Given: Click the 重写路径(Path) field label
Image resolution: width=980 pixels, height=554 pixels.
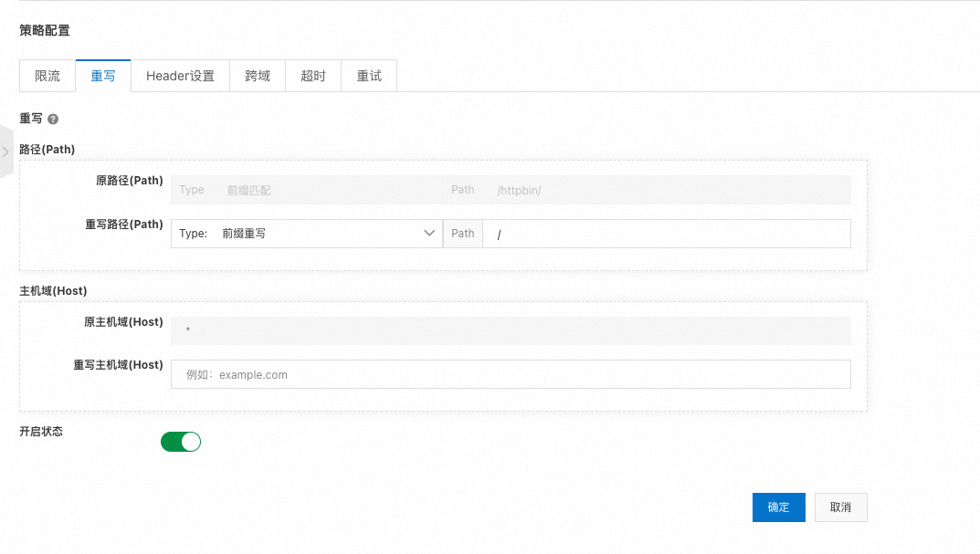Looking at the screenshot, I should (x=123, y=225).
